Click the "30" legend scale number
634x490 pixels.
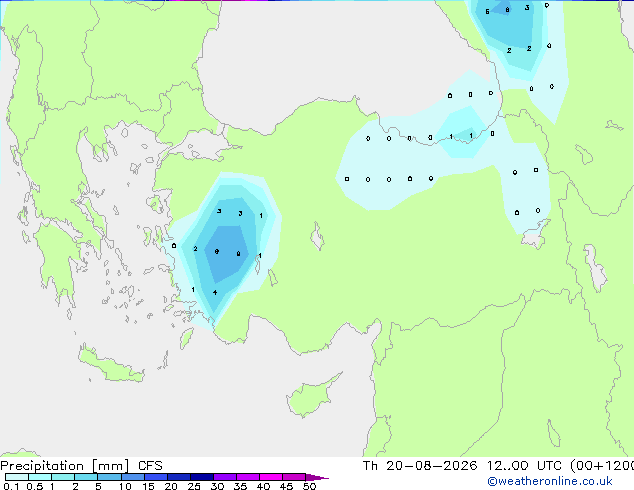point(217,486)
